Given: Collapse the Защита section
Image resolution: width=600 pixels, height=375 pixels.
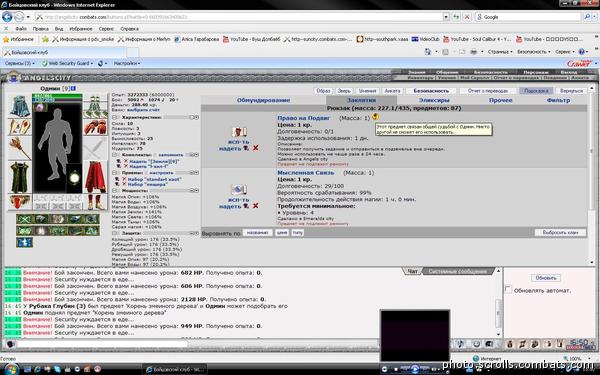Looking at the screenshot, I should click(x=115, y=233).
